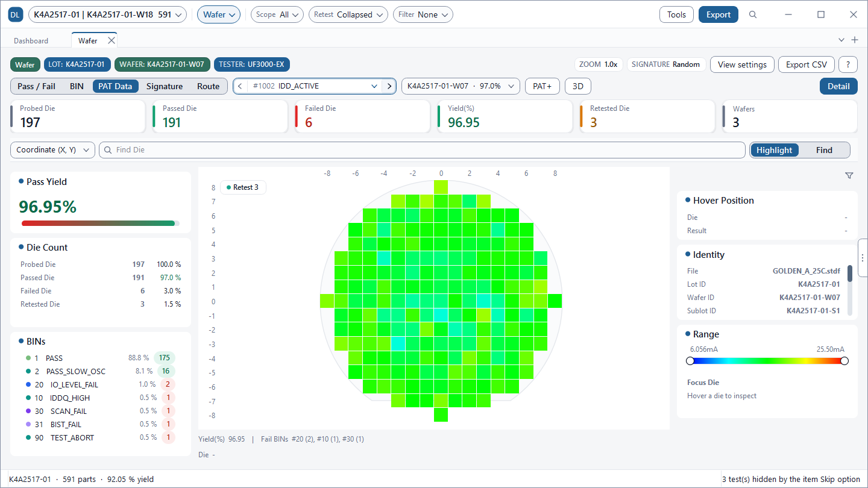Click the WAFER: K4A2517-01-W07 chip
Screen dimensions: 868x488
163,64
